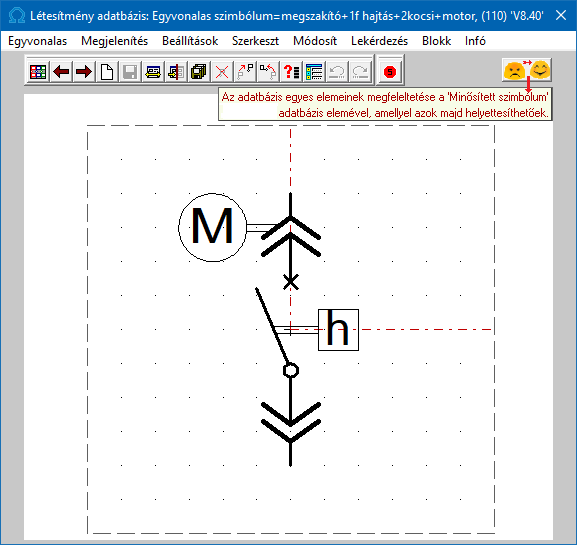Open the colored grid database overview icon
This screenshot has width=577, height=545.
(38, 72)
